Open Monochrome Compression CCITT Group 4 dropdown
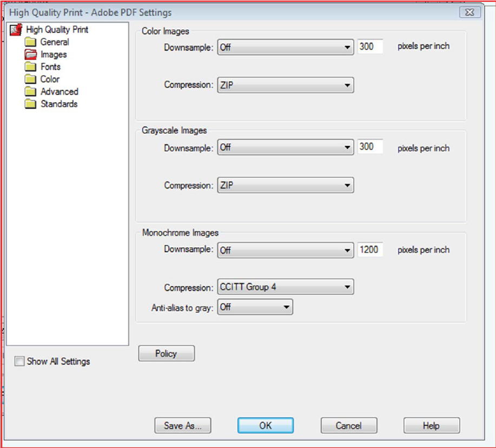This screenshot has height=448, width=496. pos(285,287)
